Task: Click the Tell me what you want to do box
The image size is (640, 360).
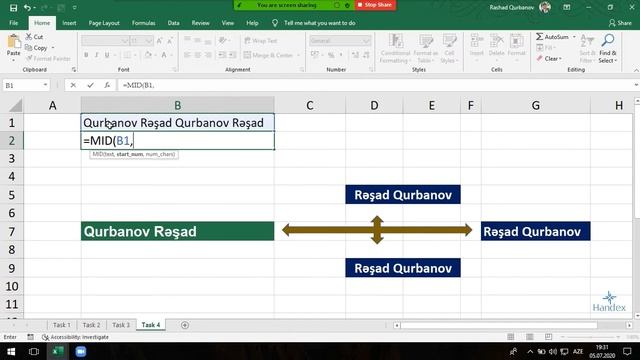Action: pyautogui.click(x=320, y=23)
